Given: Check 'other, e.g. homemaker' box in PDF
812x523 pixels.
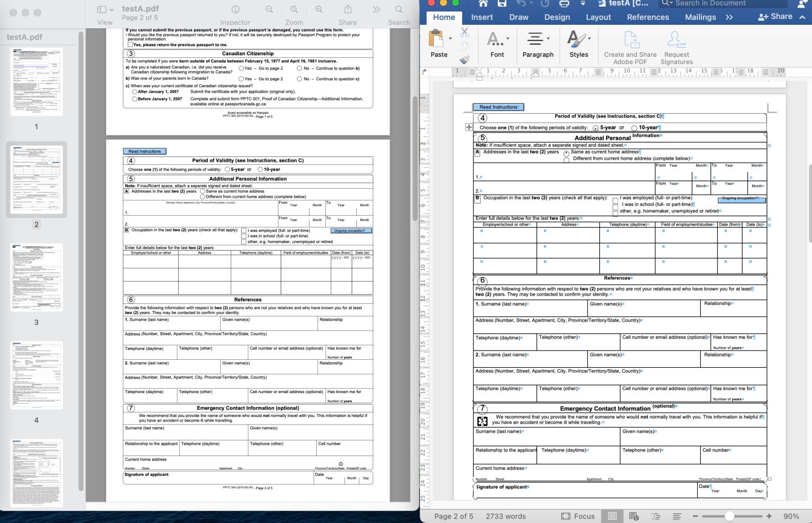Looking at the screenshot, I should [244, 241].
